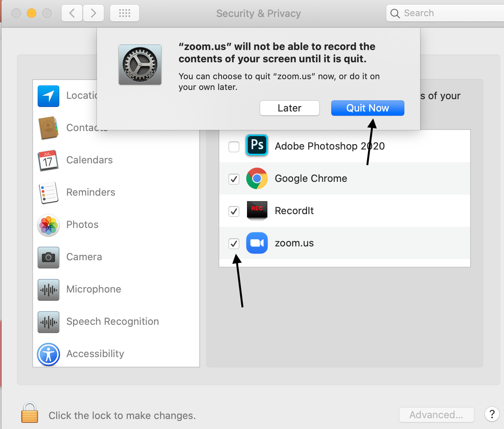Select the Speech Recognition icon
Screen dimensions: 504x429
point(48,322)
